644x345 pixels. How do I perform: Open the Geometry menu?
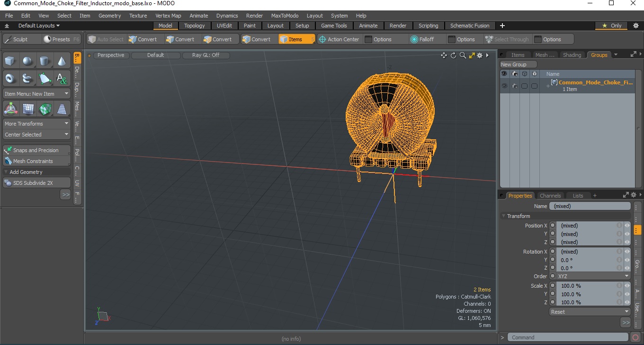pyautogui.click(x=110, y=16)
